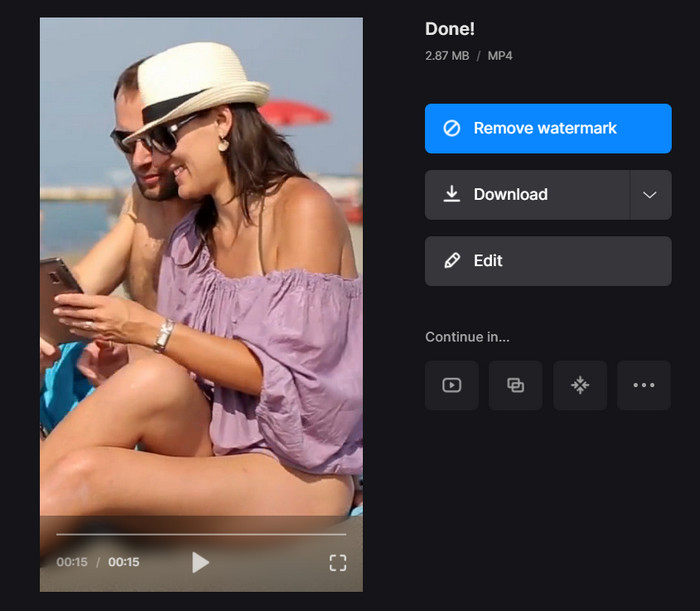
Task: Click the MP4 format label
Action: coord(500,56)
